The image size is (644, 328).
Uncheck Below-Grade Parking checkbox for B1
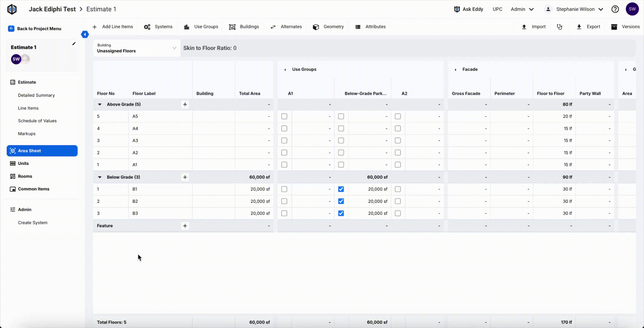[341, 189]
